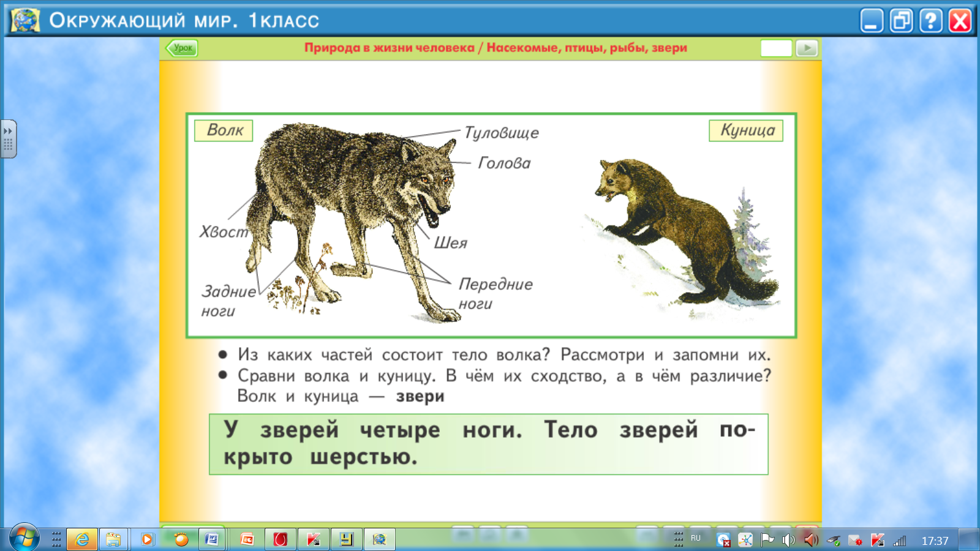Click the yellow floppy-disk app in the taskbar
This screenshot has width=980, height=551.
click(347, 539)
